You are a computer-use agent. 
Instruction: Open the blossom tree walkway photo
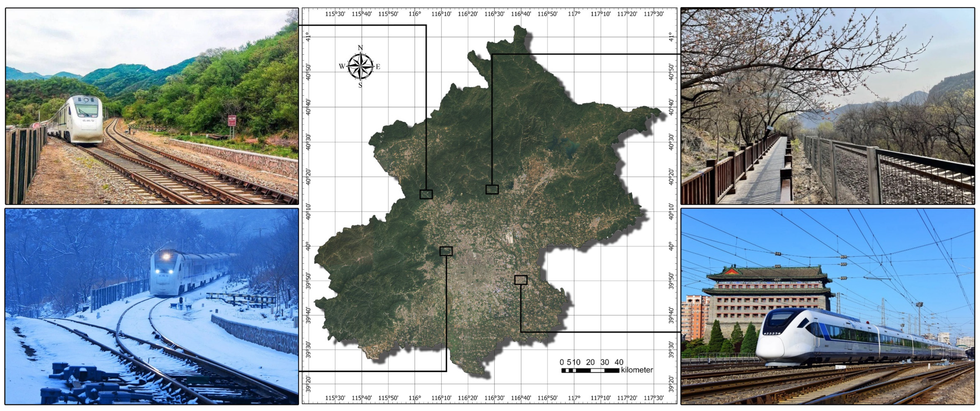[828, 106]
